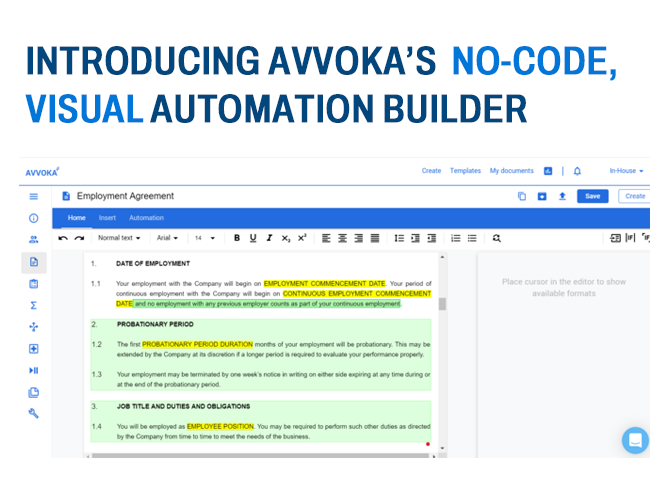The width and height of the screenshot is (670, 477).
Task: Open the wrench settings sidebar icon
Action: click(x=33, y=413)
